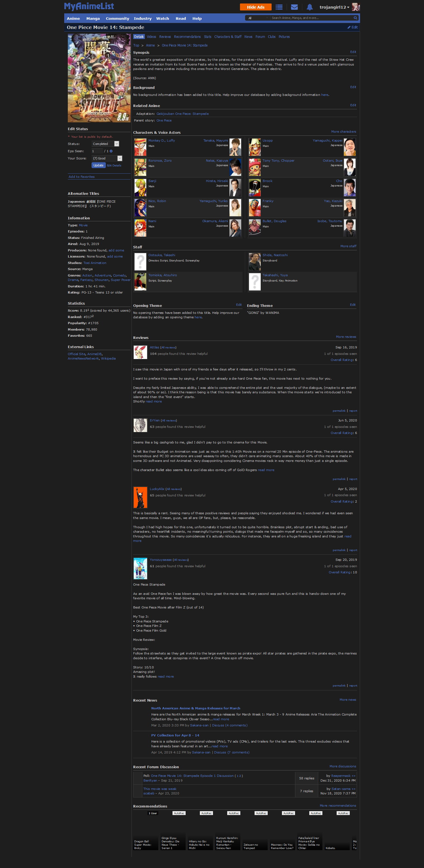
Task: Open the Status dropdown showing Completed
Action: click(105, 144)
